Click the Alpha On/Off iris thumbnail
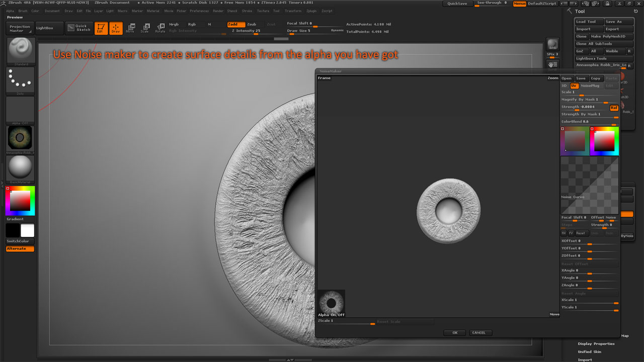 tap(331, 302)
